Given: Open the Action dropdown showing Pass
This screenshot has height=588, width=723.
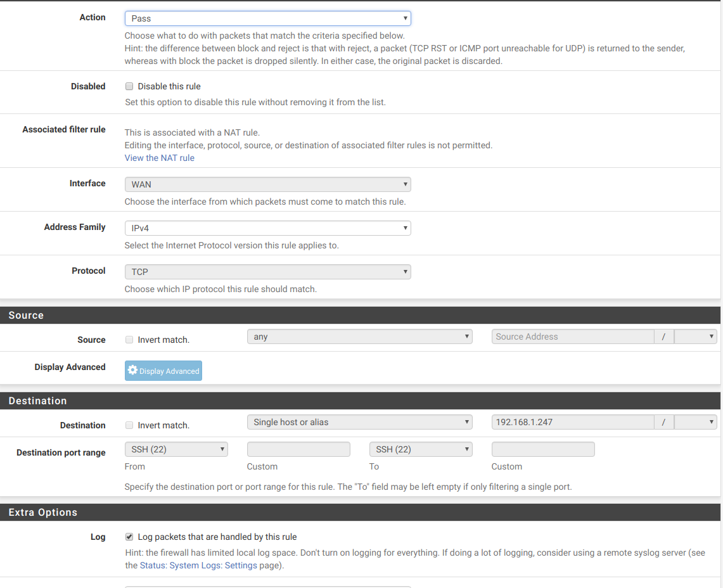Looking at the screenshot, I should 267,18.
